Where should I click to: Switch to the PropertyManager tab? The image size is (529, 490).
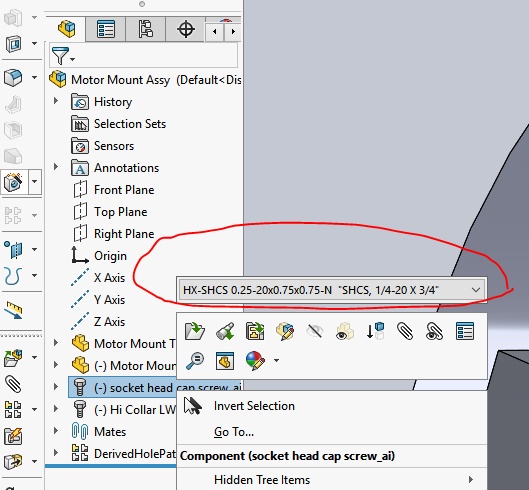point(106,29)
